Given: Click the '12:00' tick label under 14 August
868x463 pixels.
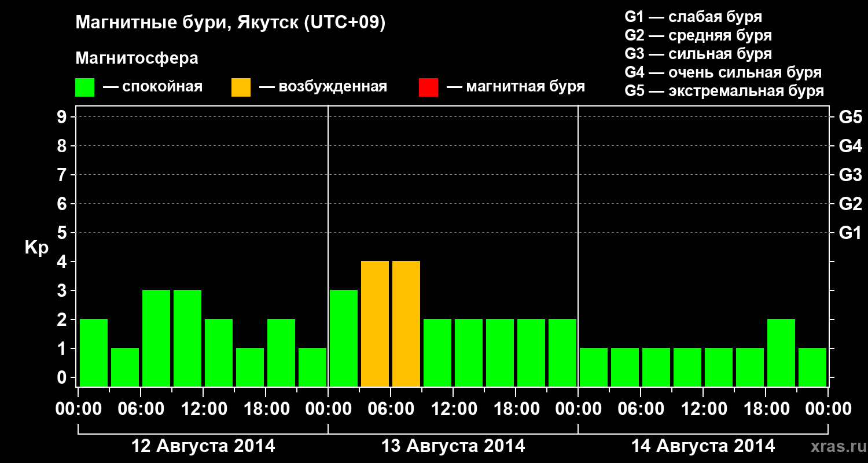Looking at the screenshot, I should (x=703, y=409).
